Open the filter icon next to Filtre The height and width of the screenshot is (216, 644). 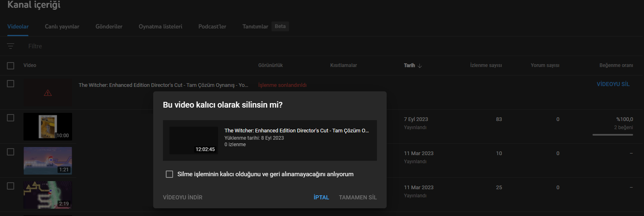click(x=11, y=46)
